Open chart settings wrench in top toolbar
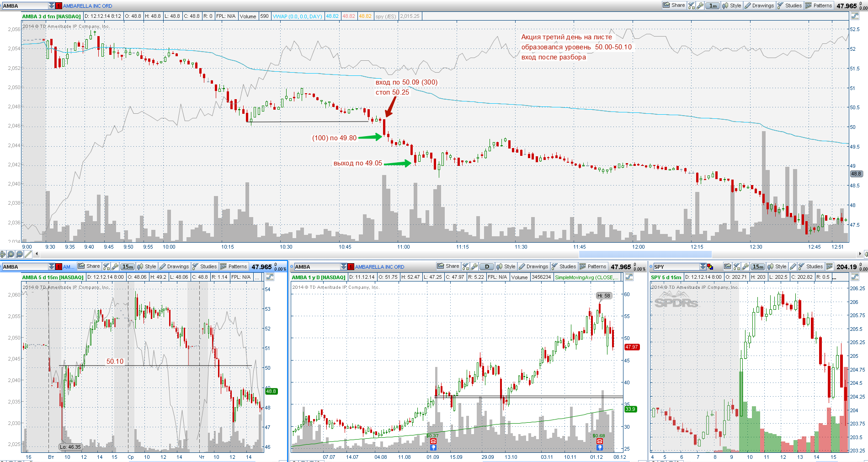Screen dimensions: 868x462 700,5
